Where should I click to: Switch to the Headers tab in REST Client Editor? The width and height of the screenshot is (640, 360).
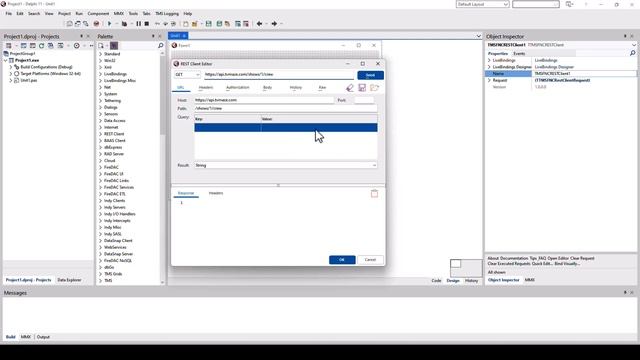coord(206,87)
